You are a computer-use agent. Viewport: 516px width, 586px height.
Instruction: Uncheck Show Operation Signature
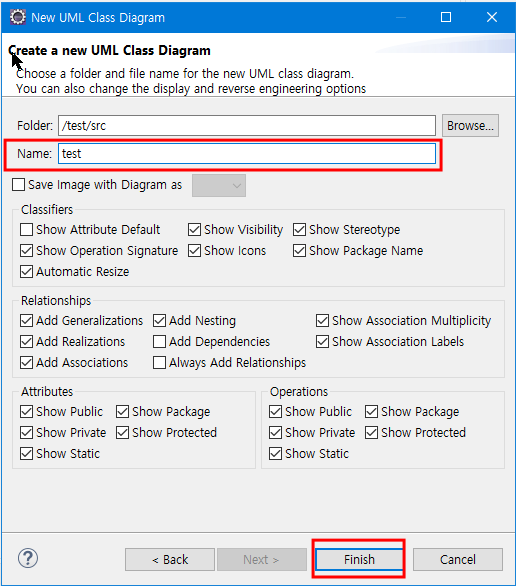click(27, 250)
